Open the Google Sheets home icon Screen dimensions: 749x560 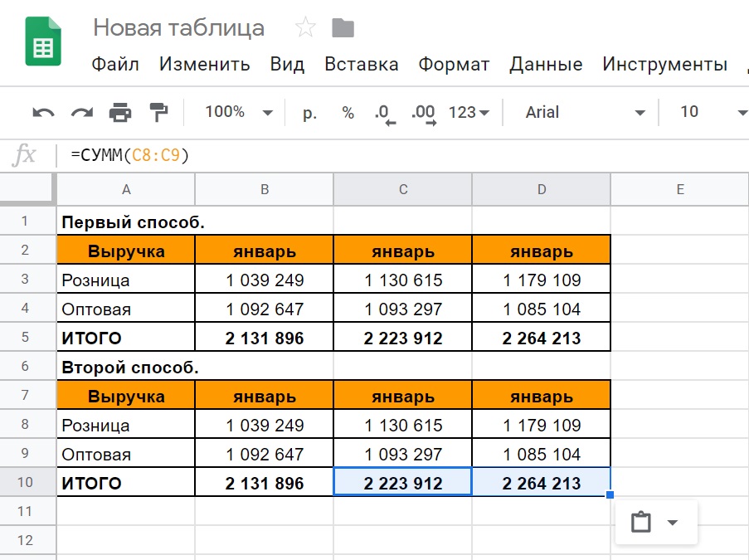43,41
